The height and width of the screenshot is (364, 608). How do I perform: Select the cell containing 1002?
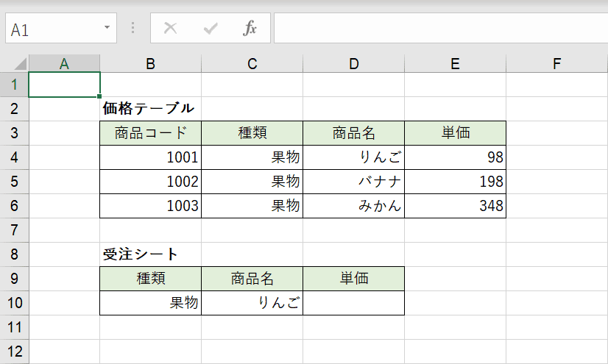[150, 182]
